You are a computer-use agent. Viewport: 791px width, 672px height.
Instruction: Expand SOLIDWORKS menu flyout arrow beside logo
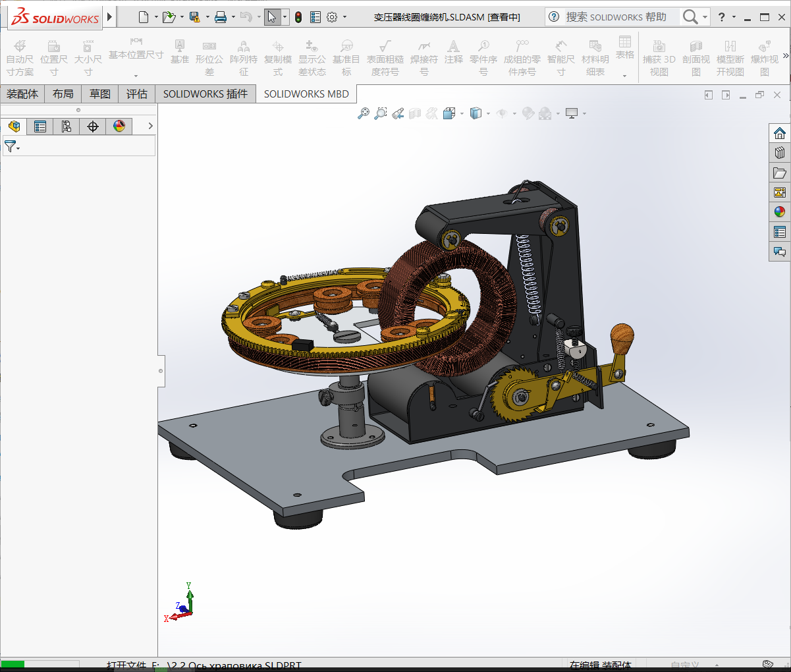(x=109, y=16)
